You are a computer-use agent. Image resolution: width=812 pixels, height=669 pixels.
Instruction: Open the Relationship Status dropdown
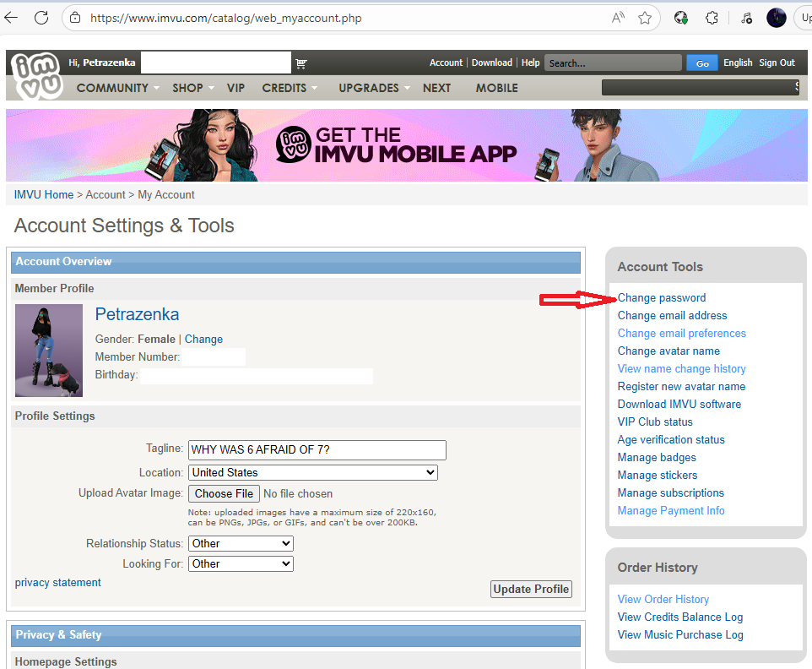241,544
